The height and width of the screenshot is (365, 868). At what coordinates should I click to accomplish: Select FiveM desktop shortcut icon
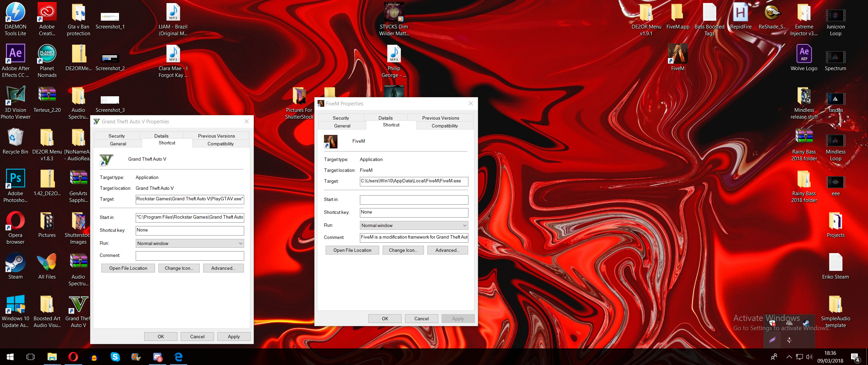(x=678, y=57)
